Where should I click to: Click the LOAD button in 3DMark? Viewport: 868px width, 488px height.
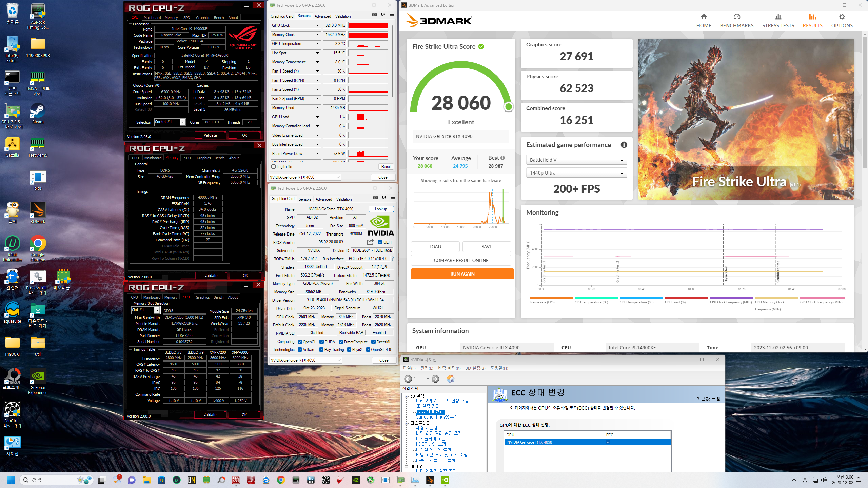coord(435,247)
